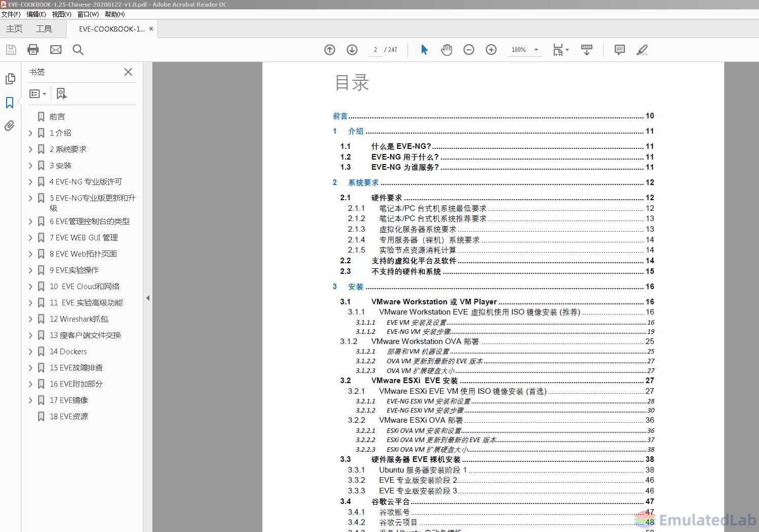Expand the 14 Dockers bookmark
The height and width of the screenshot is (532, 759).
click(30, 352)
